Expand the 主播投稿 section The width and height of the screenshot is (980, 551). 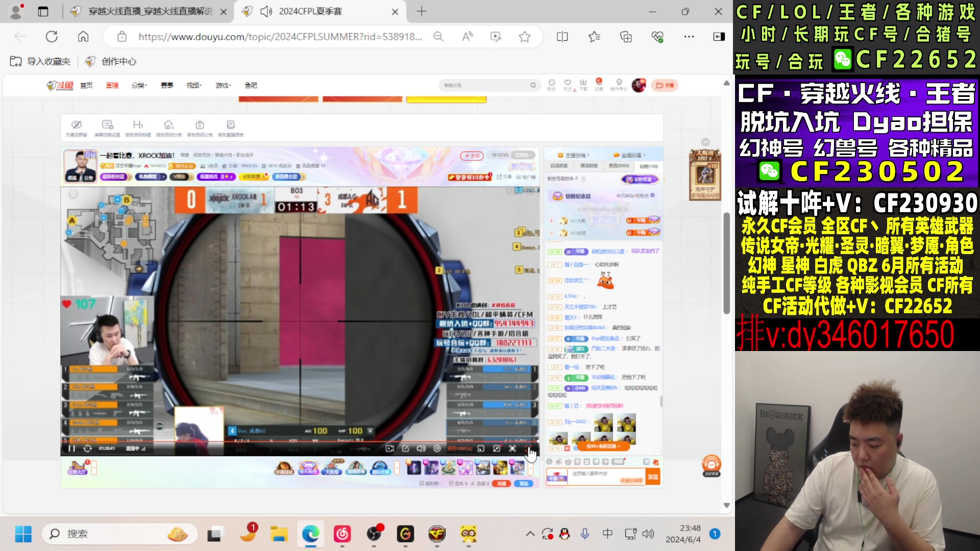click(x=574, y=155)
